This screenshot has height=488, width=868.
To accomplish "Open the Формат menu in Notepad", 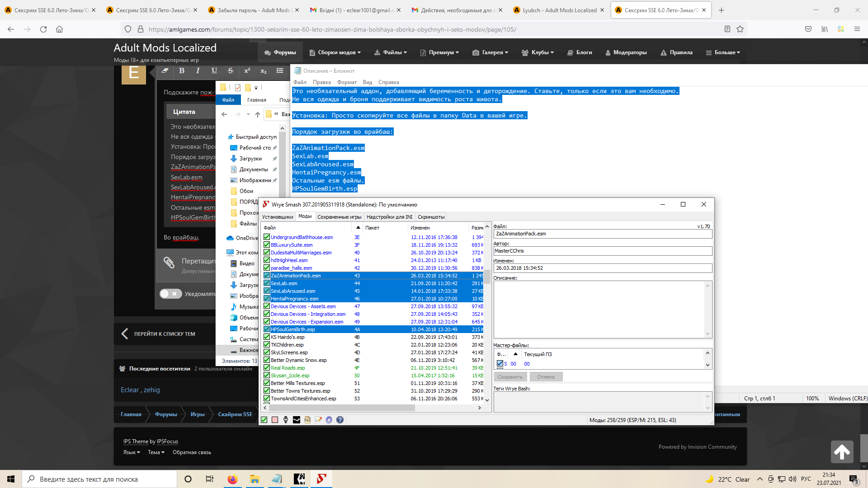I will click(x=347, y=82).
